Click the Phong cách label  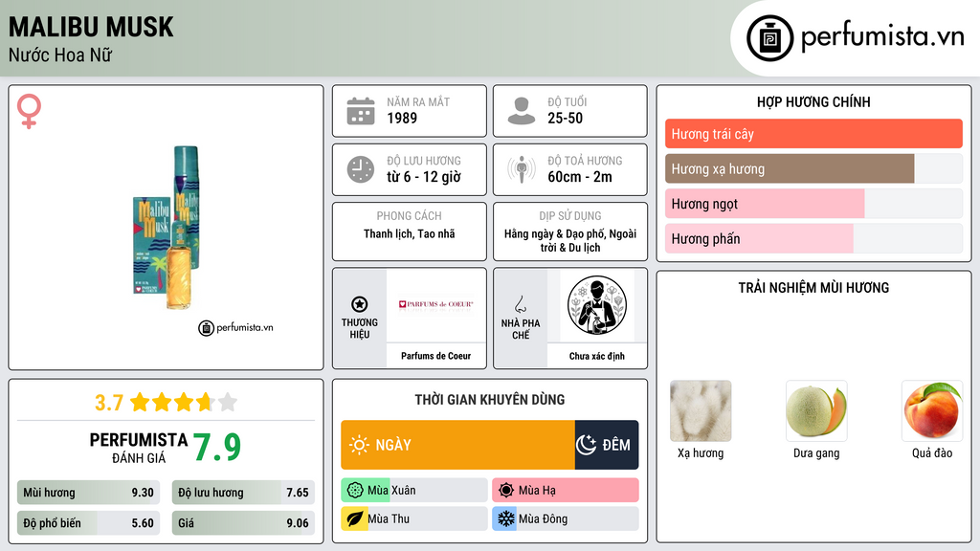pos(410,216)
